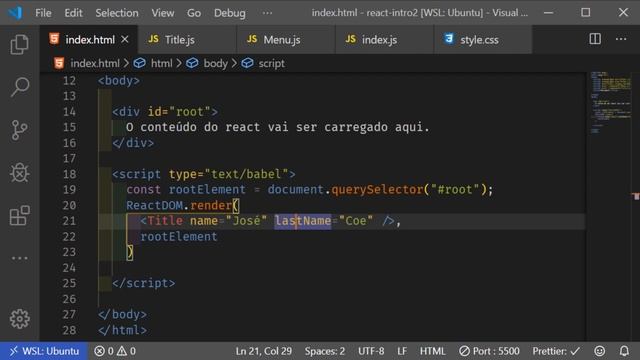Open the Source Control view
This screenshot has width=640, height=360.
pyautogui.click(x=19, y=130)
